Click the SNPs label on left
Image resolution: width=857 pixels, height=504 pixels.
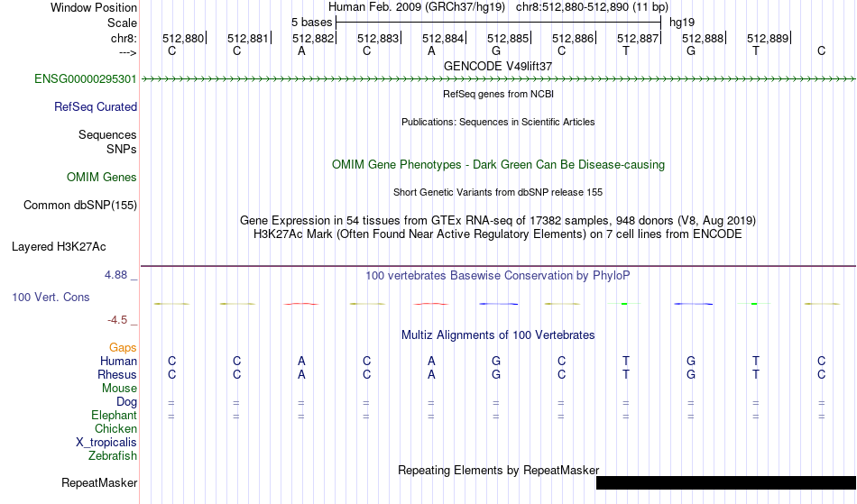pyautogui.click(x=122, y=149)
